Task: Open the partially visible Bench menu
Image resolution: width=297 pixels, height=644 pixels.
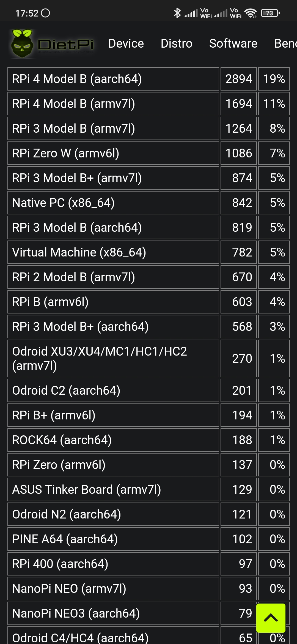Action: pos(285,43)
